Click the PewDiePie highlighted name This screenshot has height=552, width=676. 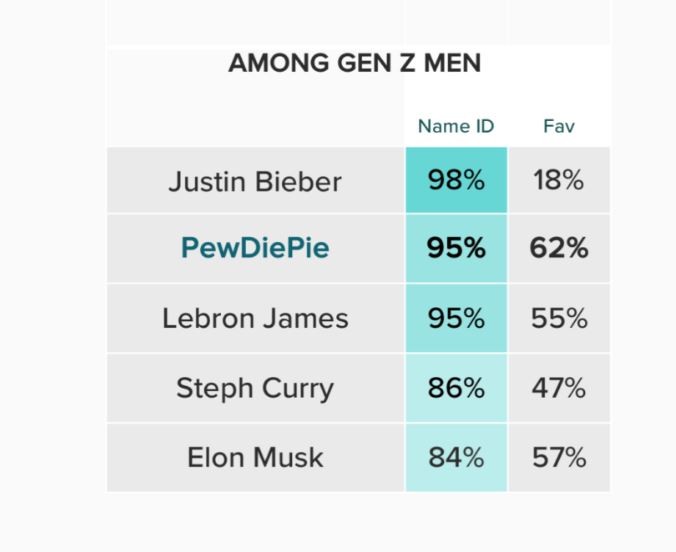point(255,248)
